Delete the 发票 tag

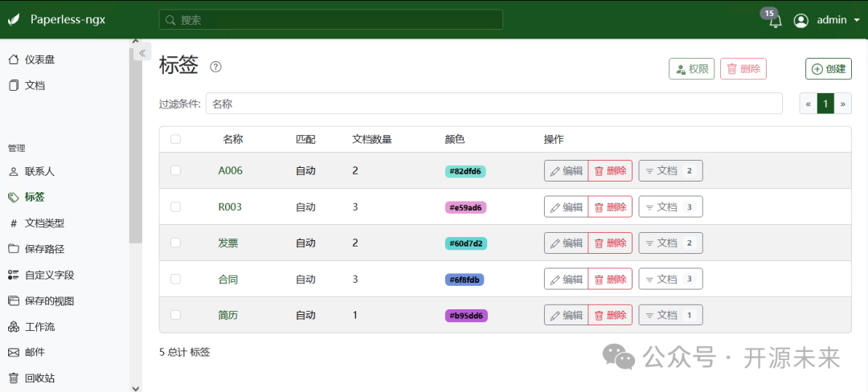610,243
